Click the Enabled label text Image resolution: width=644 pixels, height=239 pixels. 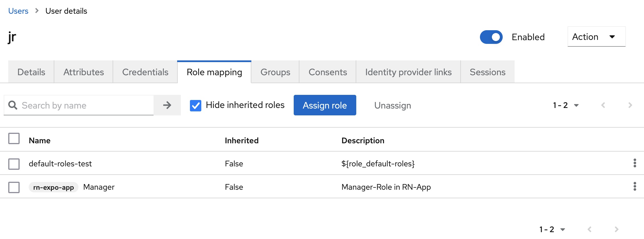[528, 37]
